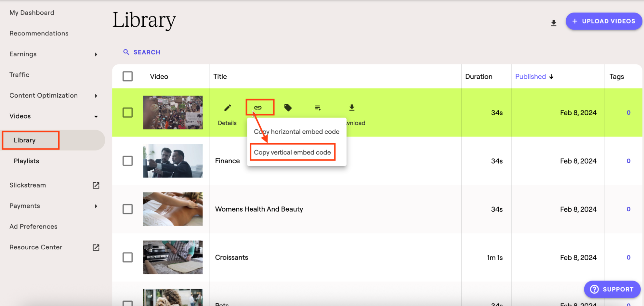Screen dimensions: 644x306
Task: Click the download icon beside Upload Videos
Action: (553, 23)
